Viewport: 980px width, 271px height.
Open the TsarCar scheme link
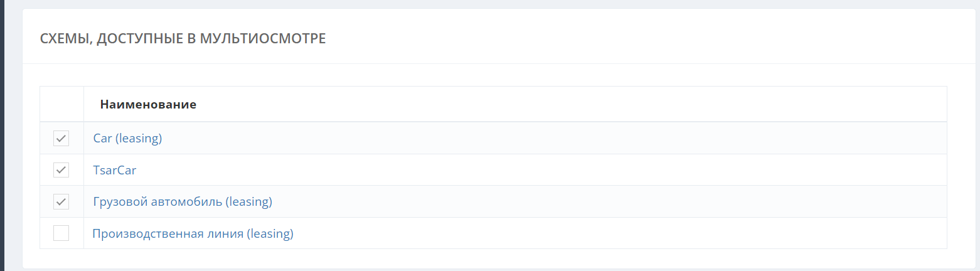pyautogui.click(x=115, y=170)
